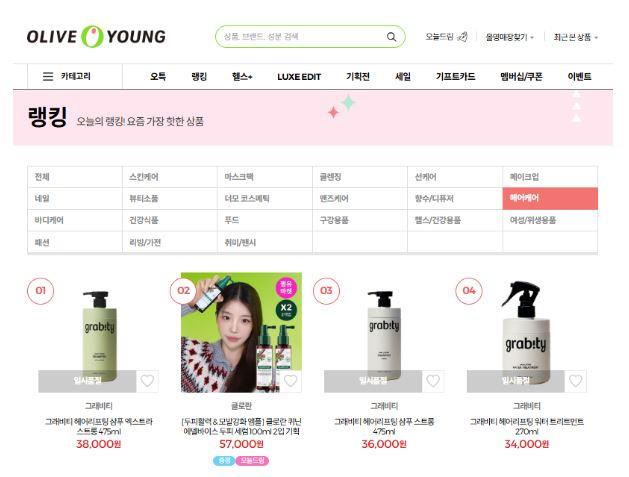Open the hamburger category menu icon
Viewport: 629px width, 477px height.
coord(48,76)
